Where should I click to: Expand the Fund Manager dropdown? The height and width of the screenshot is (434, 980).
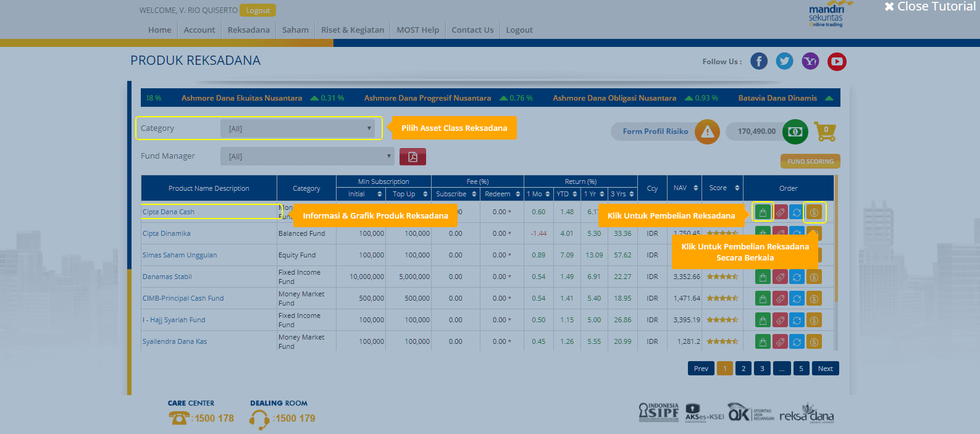[307, 156]
